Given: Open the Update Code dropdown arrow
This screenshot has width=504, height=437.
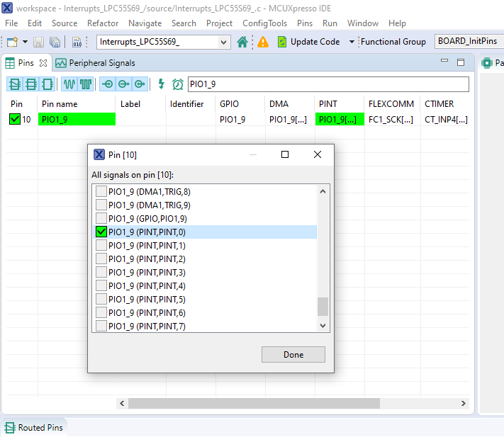Looking at the screenshot, I should click(352, 42).
